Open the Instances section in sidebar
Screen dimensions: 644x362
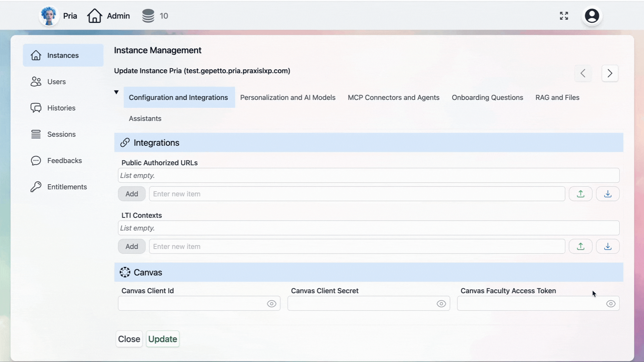(x=63, y=55)
